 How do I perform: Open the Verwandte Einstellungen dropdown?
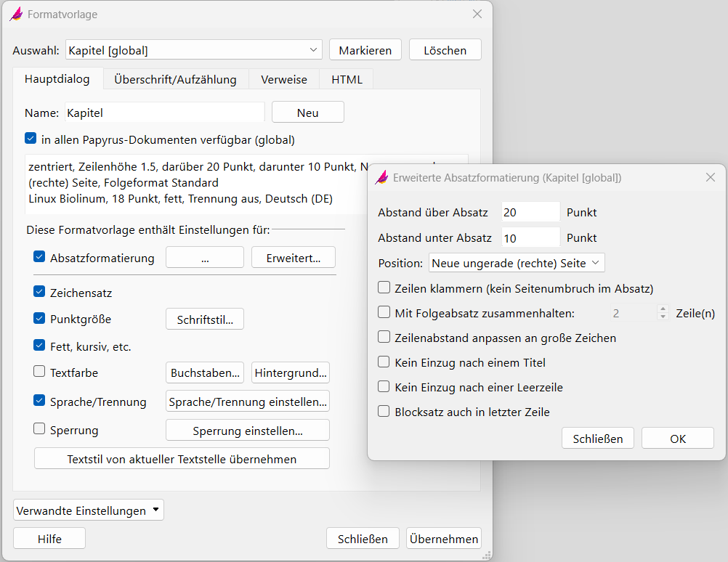(89, 510)
